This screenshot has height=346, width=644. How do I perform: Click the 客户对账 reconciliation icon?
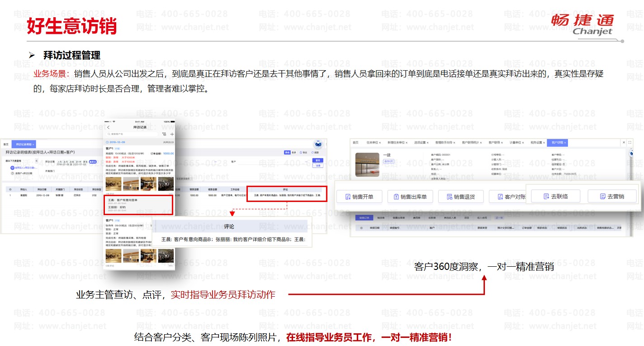500,197
